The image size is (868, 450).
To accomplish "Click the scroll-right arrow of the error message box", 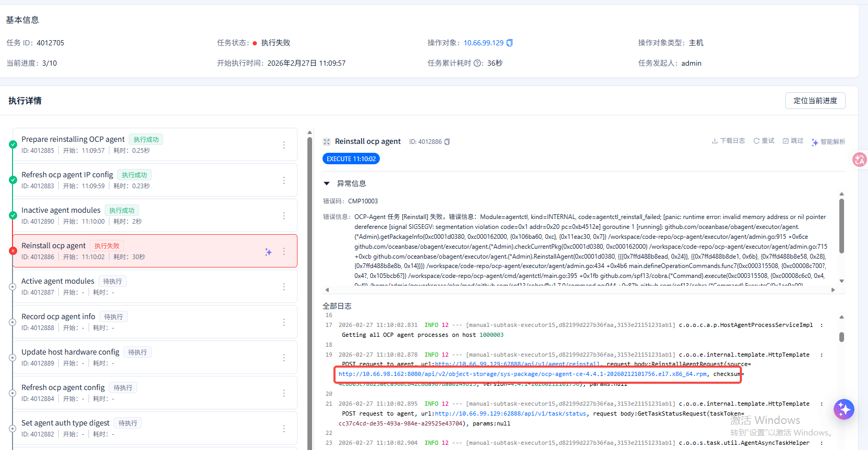I will 833,290.
